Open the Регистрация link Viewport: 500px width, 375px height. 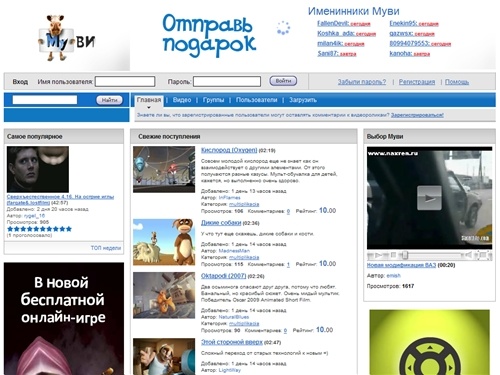[417, 82]
